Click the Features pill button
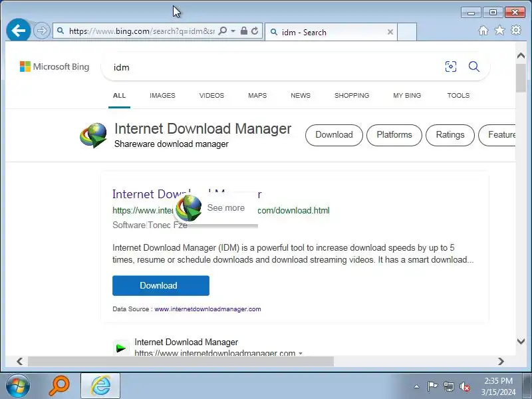532x399 pixels. point(497,135)
